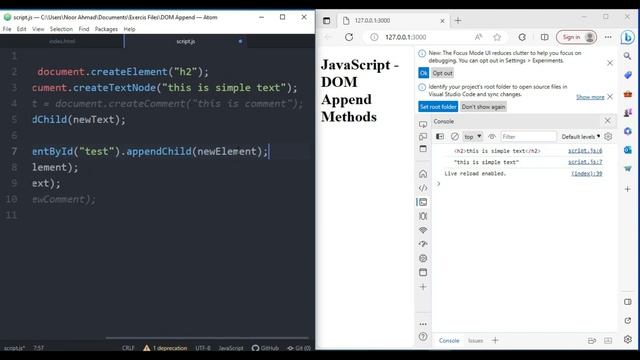Viewport: 640px width, 360px height.
Task: Click the script.js:7 source link
Action: click(x=585, y=162)
